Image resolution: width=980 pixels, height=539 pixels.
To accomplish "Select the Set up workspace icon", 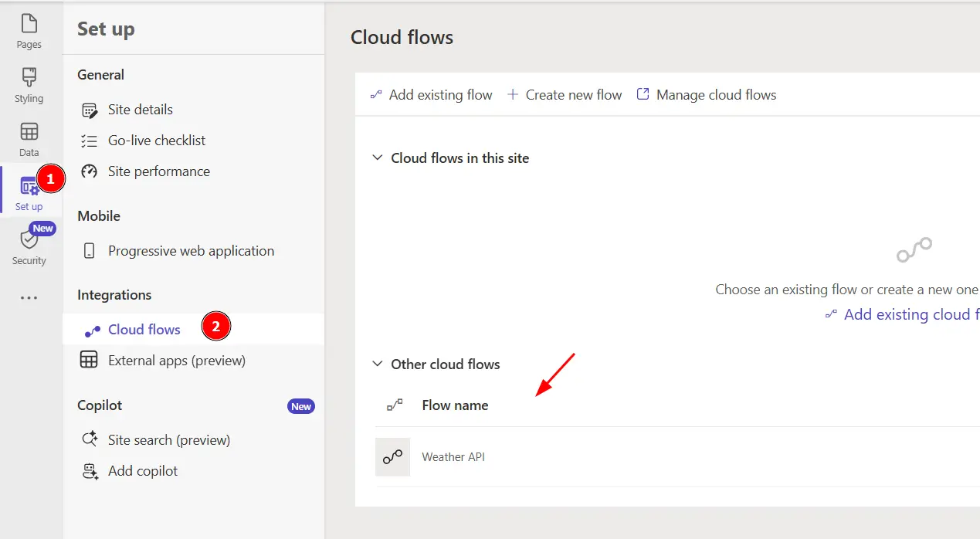I will (29, 186).
